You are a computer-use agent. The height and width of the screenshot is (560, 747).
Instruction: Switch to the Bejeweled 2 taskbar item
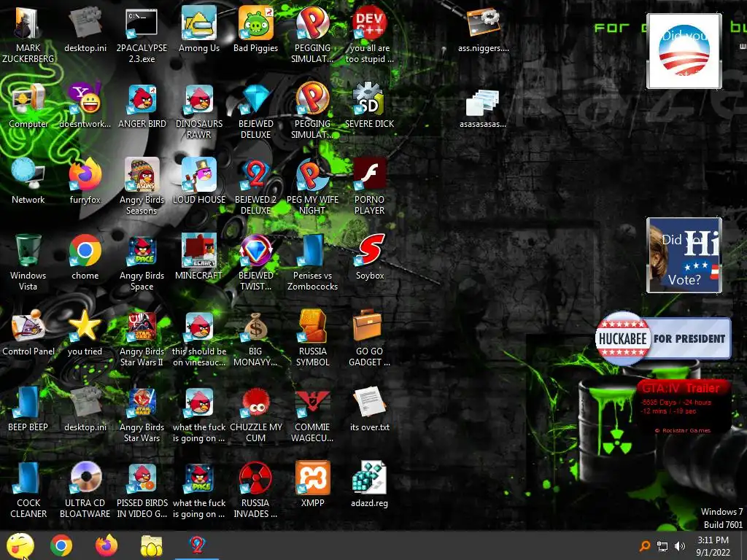pyautogui.click(x=197, y=545)
